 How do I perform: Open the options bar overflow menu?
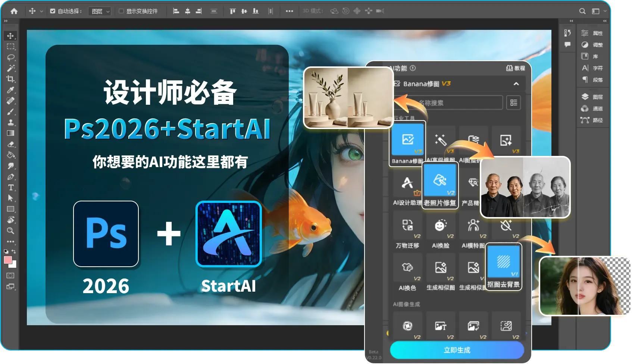point(290,11)
